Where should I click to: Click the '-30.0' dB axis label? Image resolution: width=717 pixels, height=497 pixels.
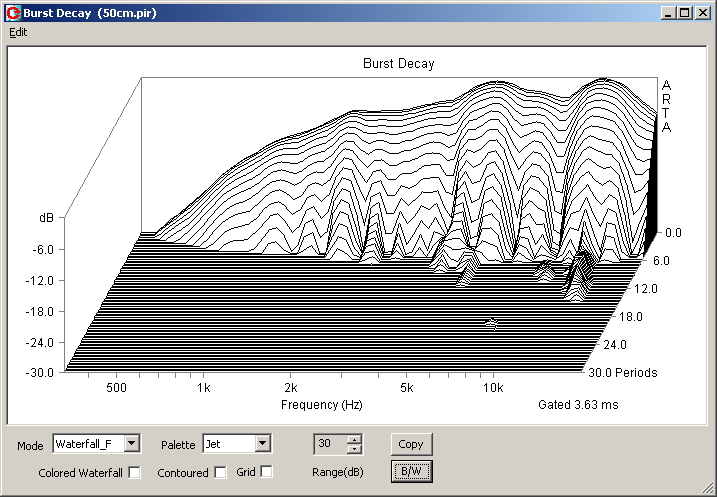tap(39, 373)
